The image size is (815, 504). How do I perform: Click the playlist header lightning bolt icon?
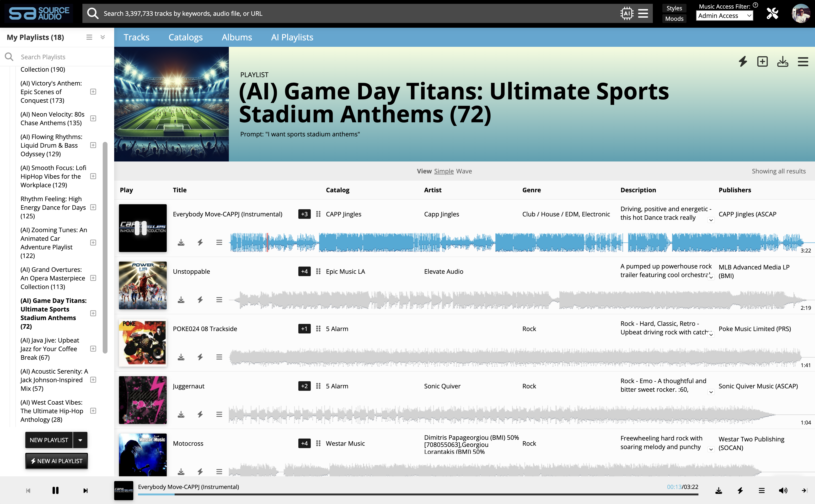pos(743,62)
